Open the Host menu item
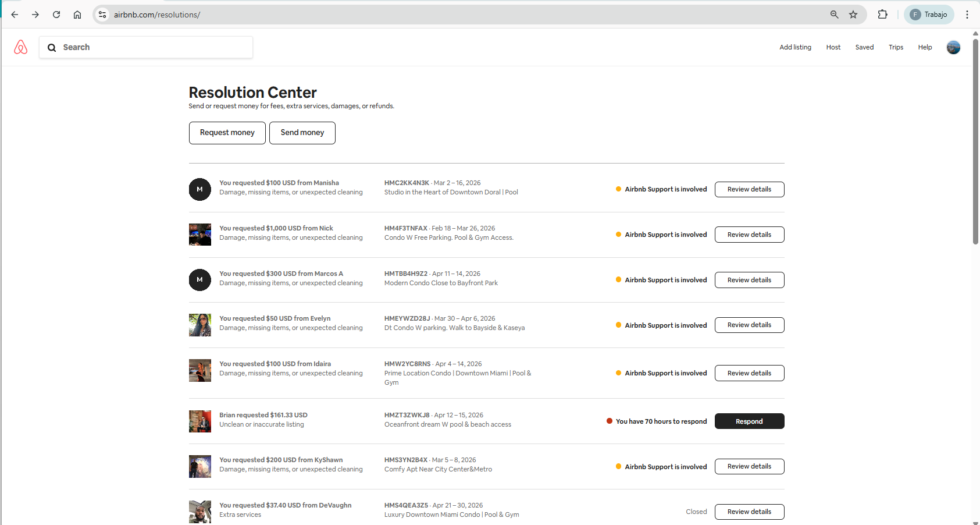Viewport: 980px width, 525px height. click(833, 47)
